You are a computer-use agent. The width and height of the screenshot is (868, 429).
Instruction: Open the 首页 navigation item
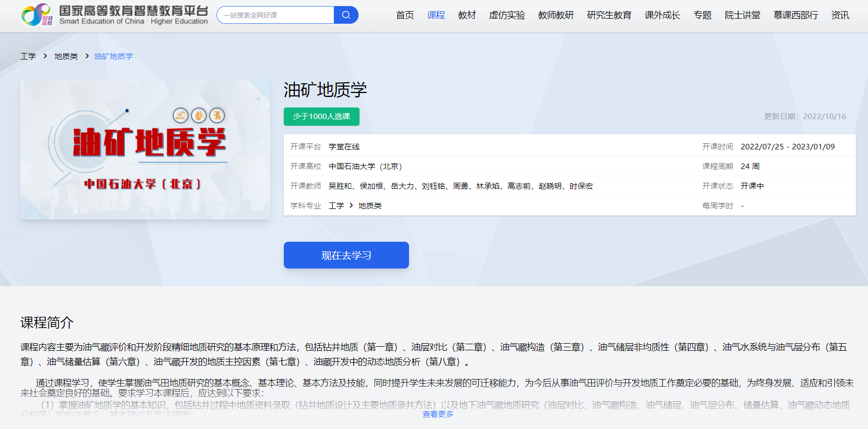point(404,15)
